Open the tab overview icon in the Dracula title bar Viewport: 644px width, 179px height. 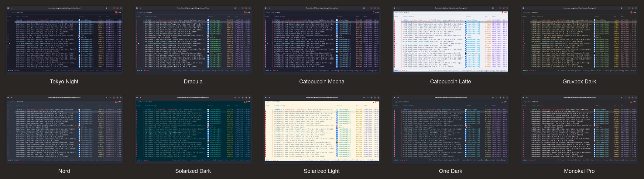(x=235, y=8)
